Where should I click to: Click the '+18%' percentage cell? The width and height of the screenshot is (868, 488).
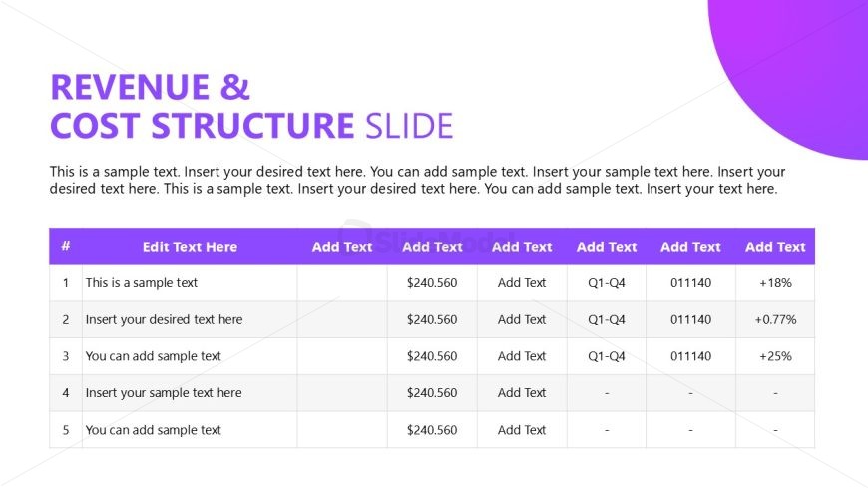coord(775,283)
